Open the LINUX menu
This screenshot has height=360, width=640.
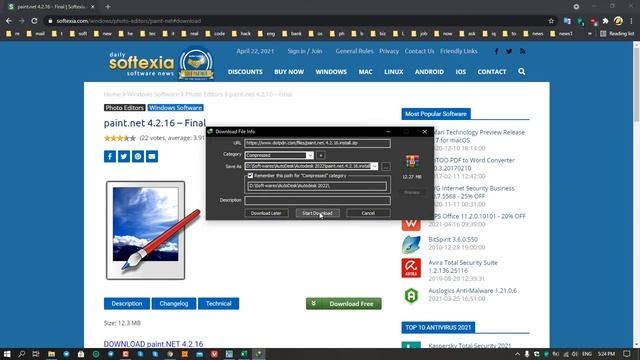[393, 72]
